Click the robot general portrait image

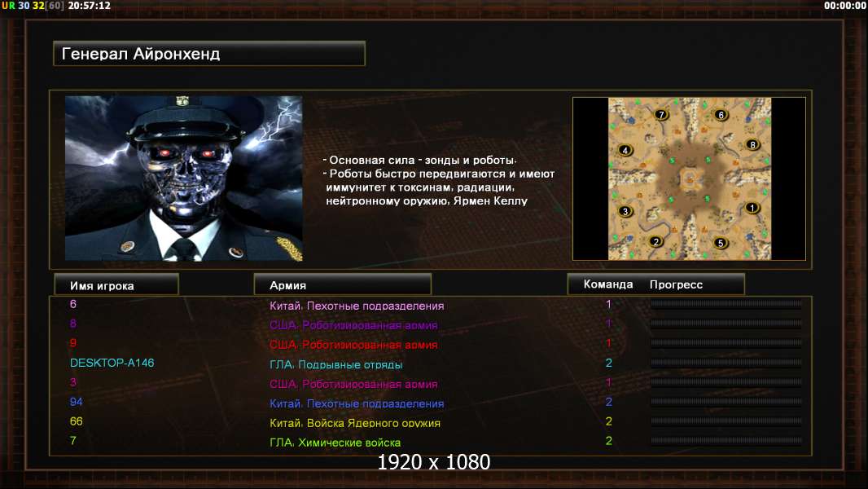pyautogui.click(x=184, y=178)
